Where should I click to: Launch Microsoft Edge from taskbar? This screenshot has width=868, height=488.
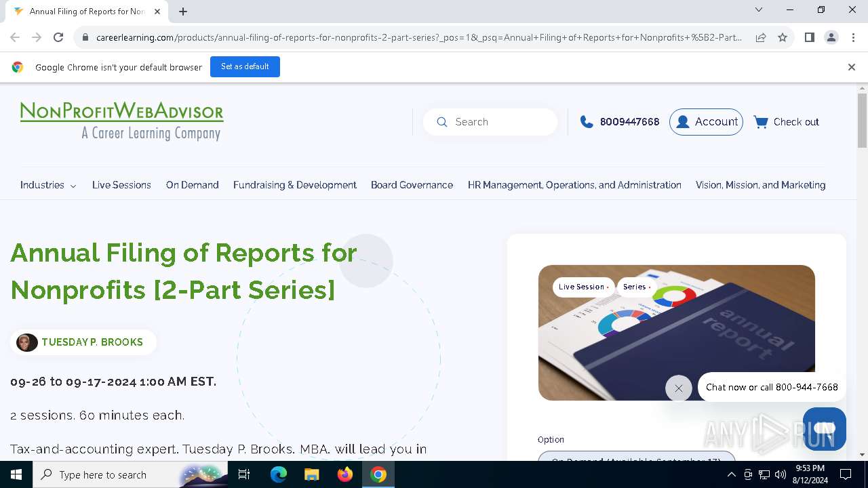point(279,474)
